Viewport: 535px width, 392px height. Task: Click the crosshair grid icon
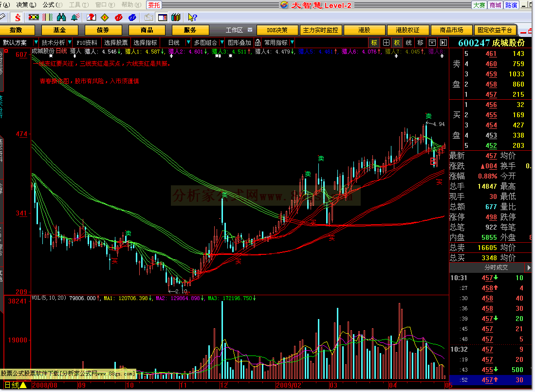click(386, 43)
